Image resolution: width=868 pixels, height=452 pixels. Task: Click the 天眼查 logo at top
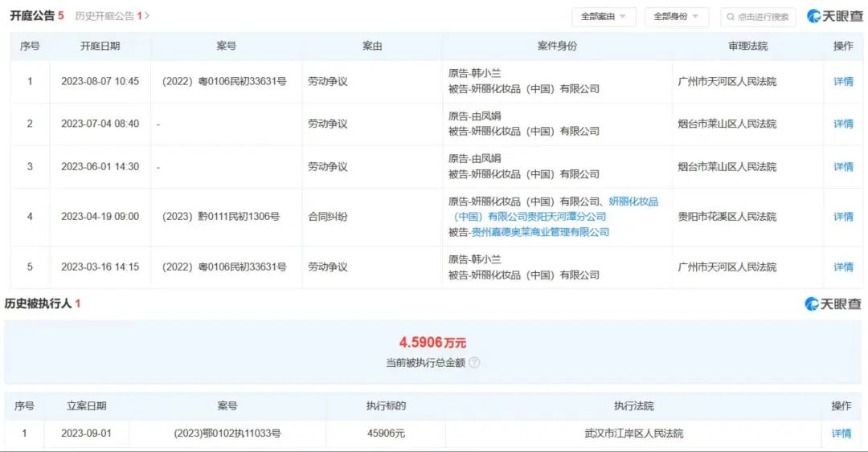[x=835, y=16]
